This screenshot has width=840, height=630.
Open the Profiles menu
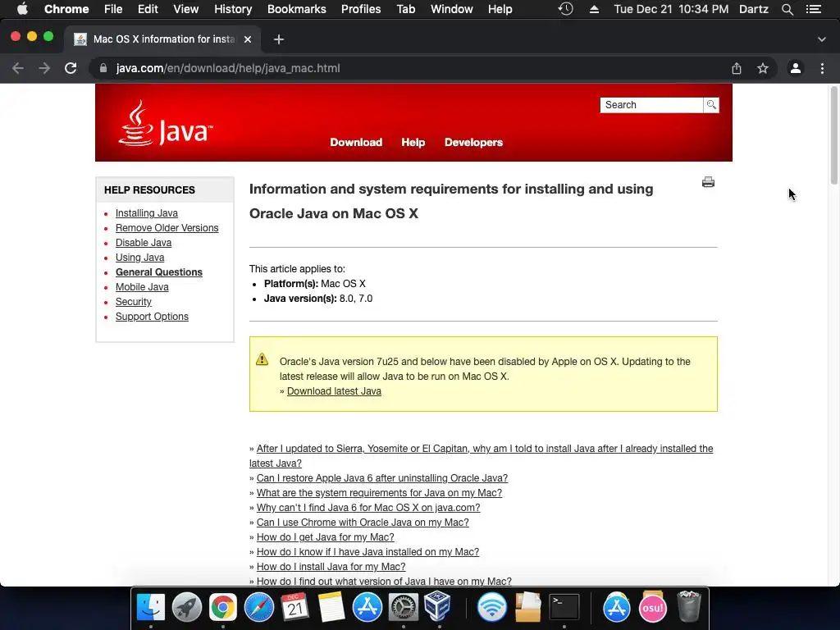click(361, 9)
